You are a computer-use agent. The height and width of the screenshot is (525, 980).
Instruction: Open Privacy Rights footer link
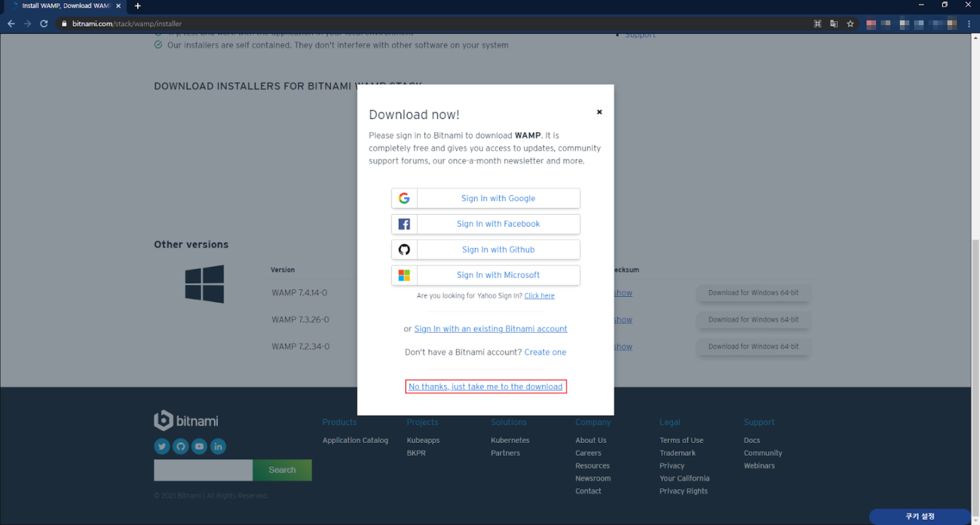tap(683, 491)
